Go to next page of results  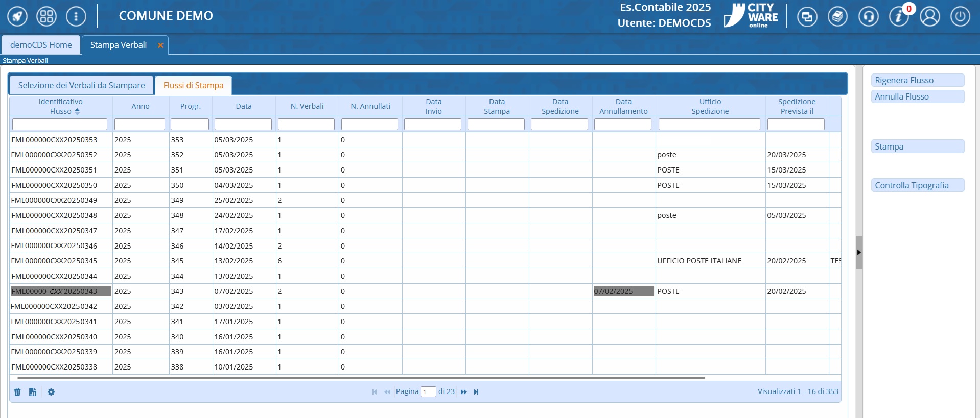tap(463, 392)
